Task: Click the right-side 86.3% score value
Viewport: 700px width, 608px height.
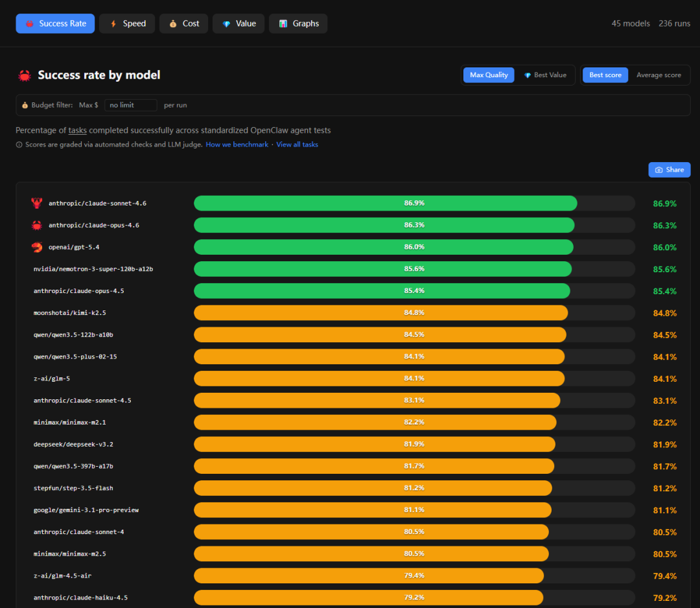Action: click(x=665, y=226)
